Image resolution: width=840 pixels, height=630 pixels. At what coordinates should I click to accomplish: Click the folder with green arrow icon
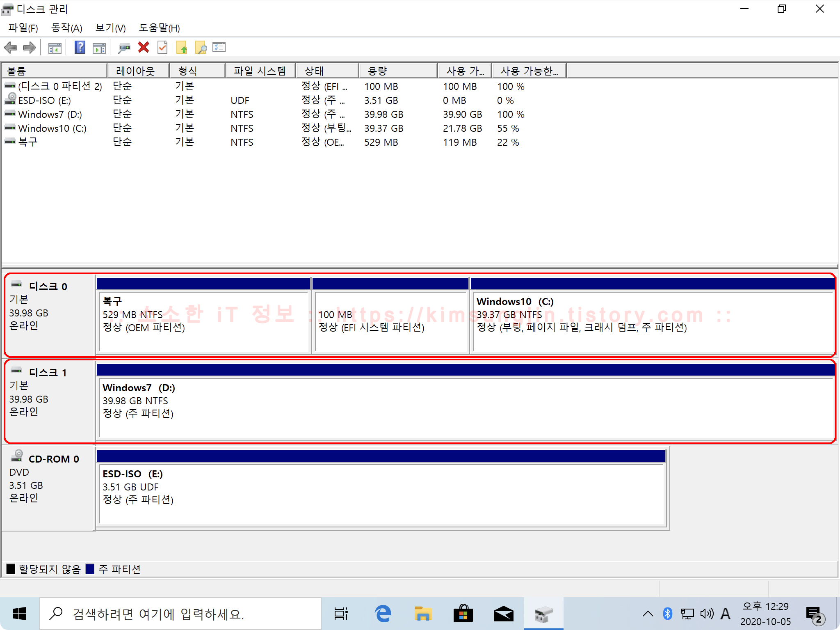coord(182,48)
